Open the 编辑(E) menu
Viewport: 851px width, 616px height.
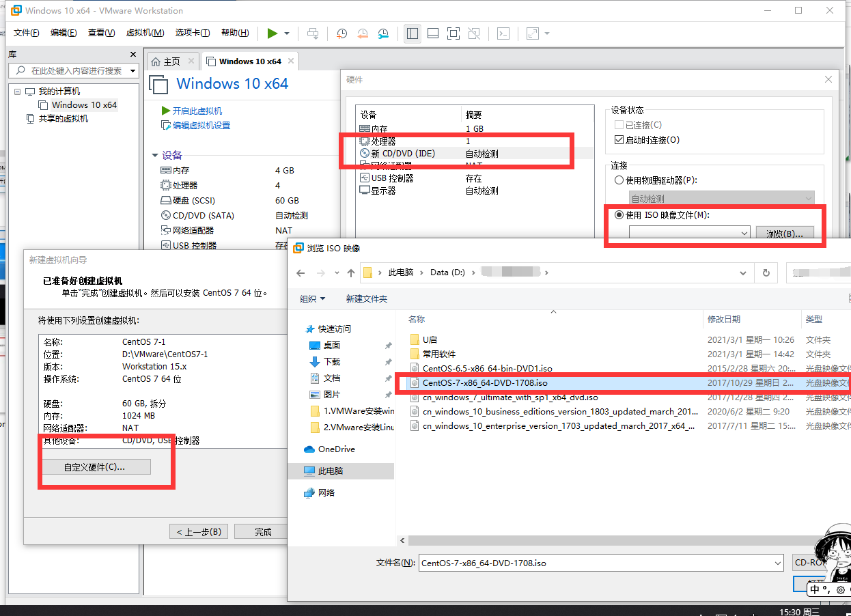[x=64, y=33]
